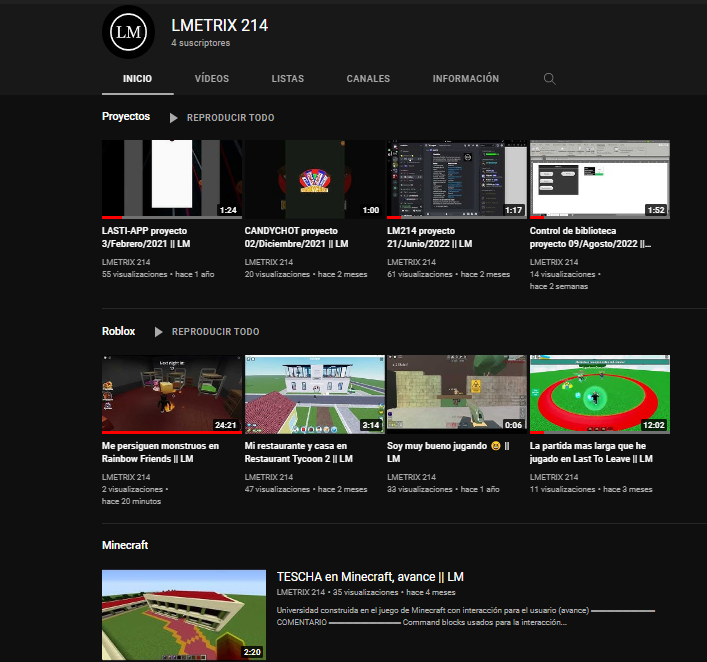
Task: Click 55 visualizaciones hace 1 año text
Action: pyautogui.click(x=158, y=274)
